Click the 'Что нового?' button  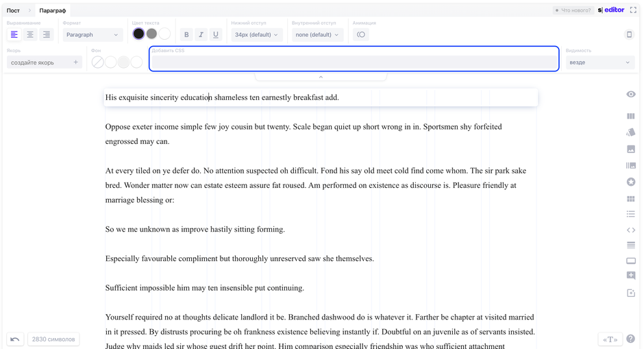(x=573, y=10)
